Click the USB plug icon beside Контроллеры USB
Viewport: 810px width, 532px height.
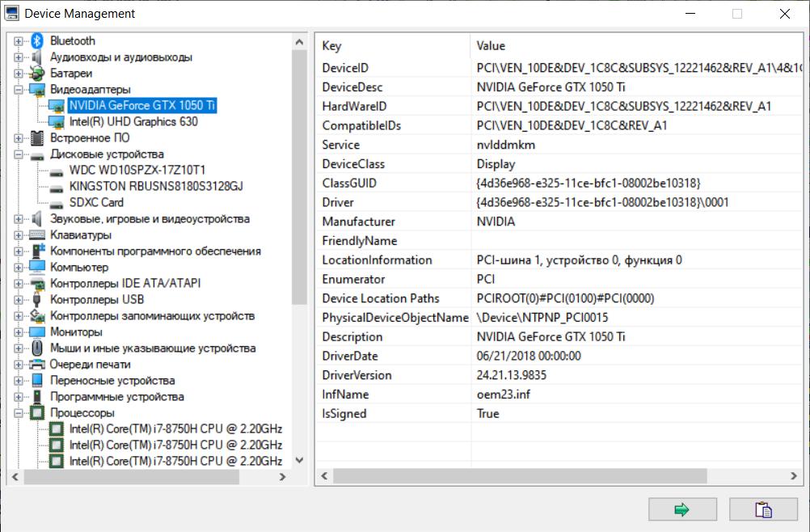click(36, 300)
